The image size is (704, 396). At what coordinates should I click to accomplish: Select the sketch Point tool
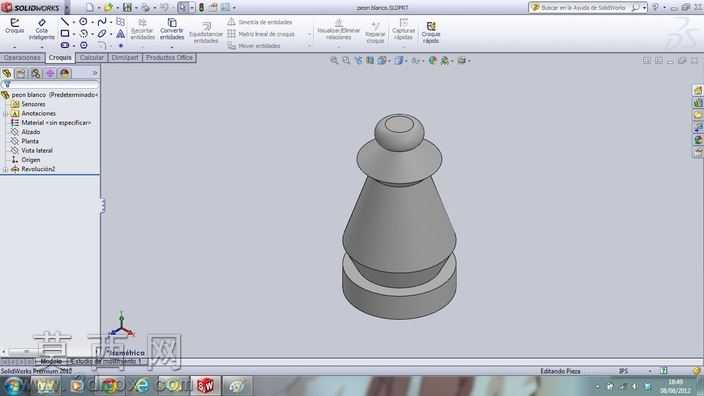[121, 45]
